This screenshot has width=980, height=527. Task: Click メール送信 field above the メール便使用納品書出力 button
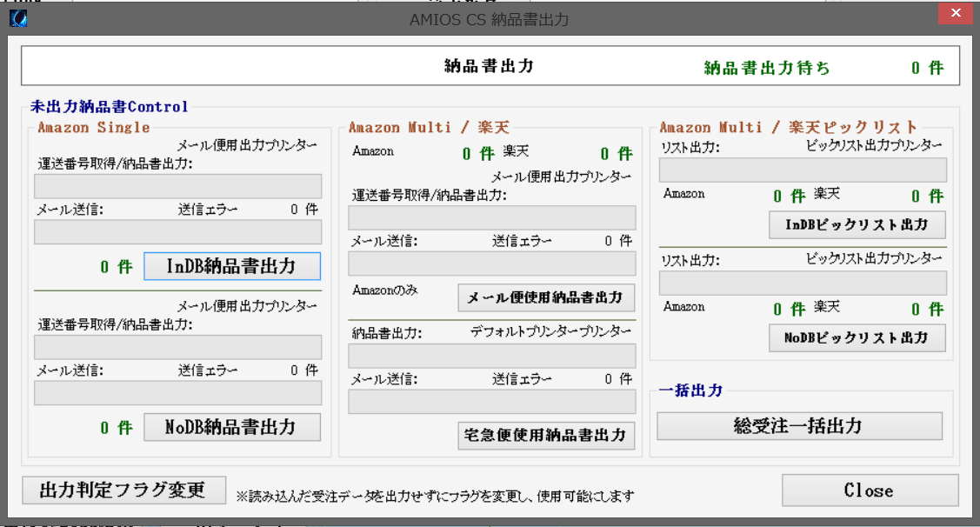pyautogui.click(x=491, y=263)
